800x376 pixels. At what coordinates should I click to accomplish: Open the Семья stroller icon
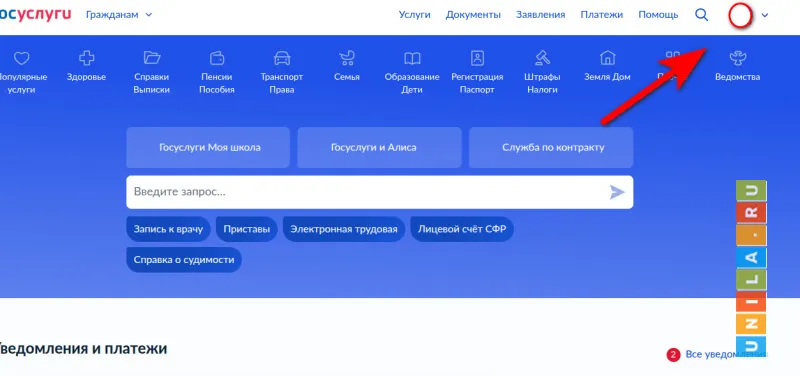pos(347,58)
